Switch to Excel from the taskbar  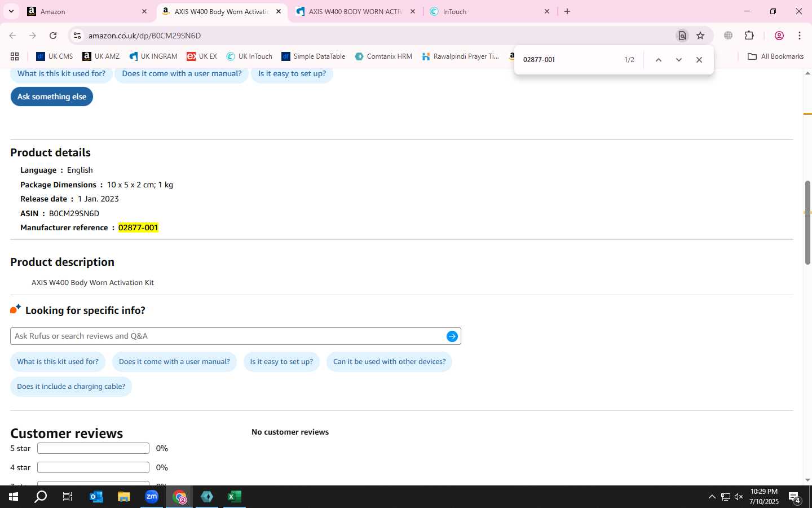pos(235,497)
